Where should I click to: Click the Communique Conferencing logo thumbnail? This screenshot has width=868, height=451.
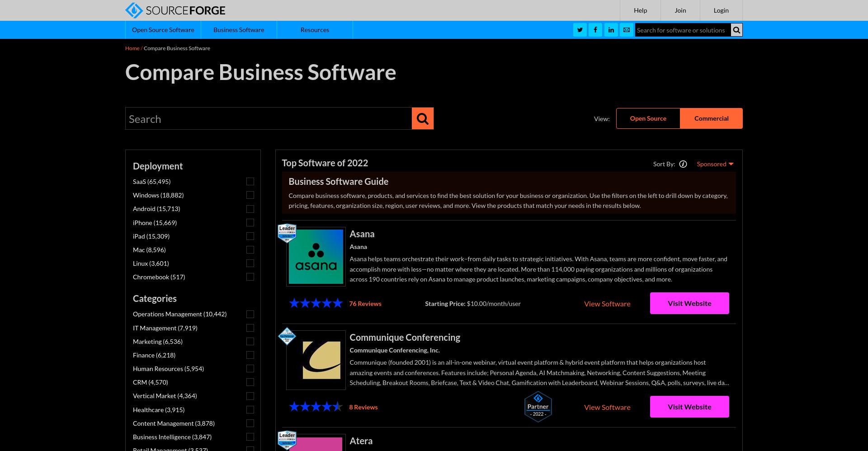(x=316, y=360)
